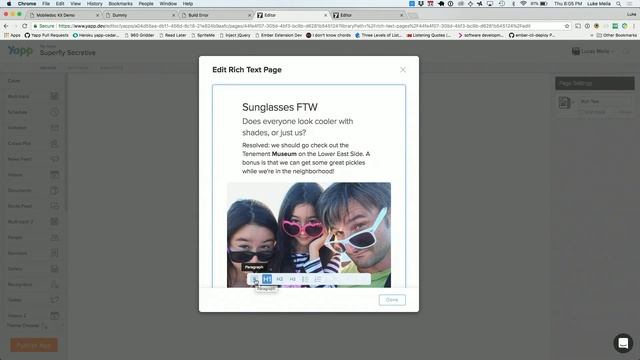Open the Chrome History menu

pos(94,4)
